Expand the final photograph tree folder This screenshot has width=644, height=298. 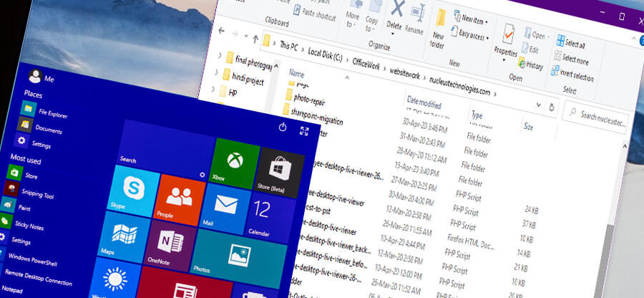click(219, 54)
